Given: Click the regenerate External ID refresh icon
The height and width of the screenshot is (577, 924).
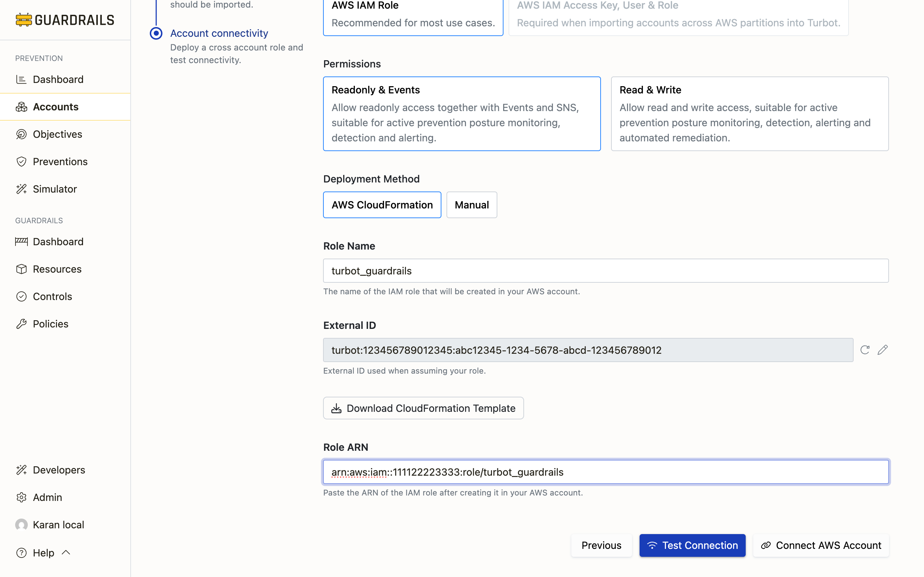Looking at the screenshot, I should point(864,350).
